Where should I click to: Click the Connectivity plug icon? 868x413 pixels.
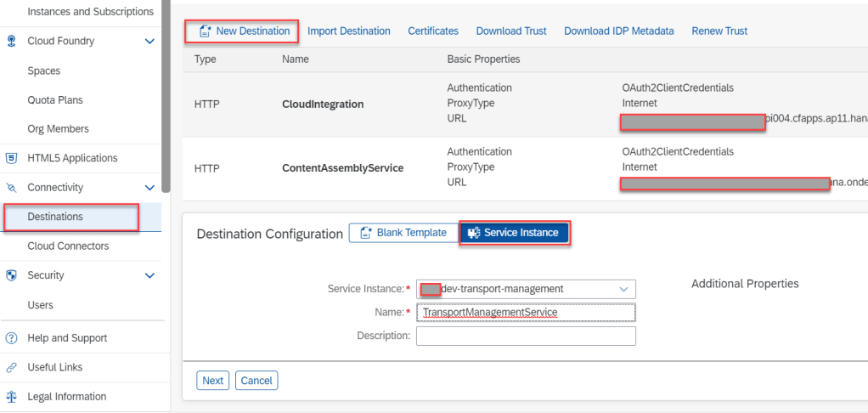[12, 188]
